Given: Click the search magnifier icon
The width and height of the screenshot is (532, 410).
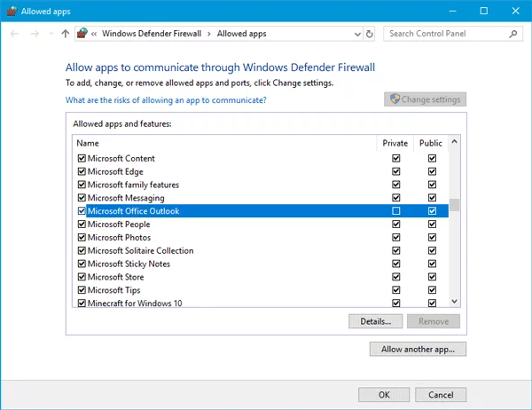Looking at the screenshot, I should (513, 34).
